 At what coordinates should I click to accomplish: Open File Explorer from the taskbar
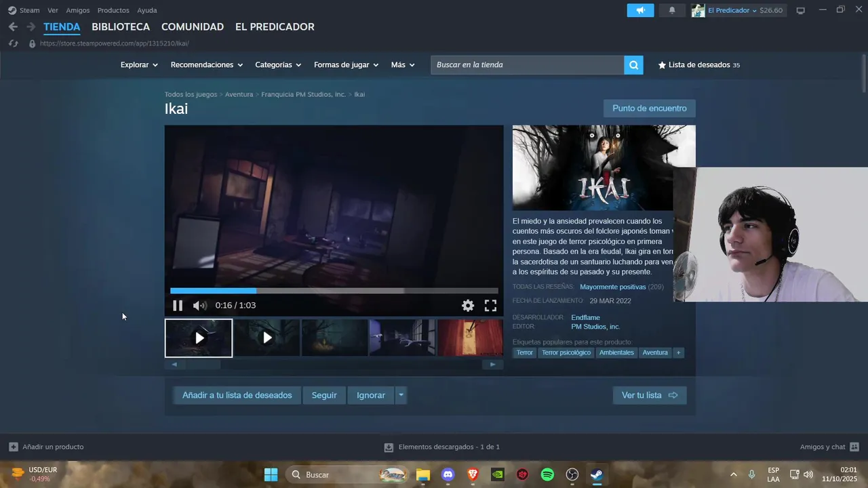tap(423, 474)
